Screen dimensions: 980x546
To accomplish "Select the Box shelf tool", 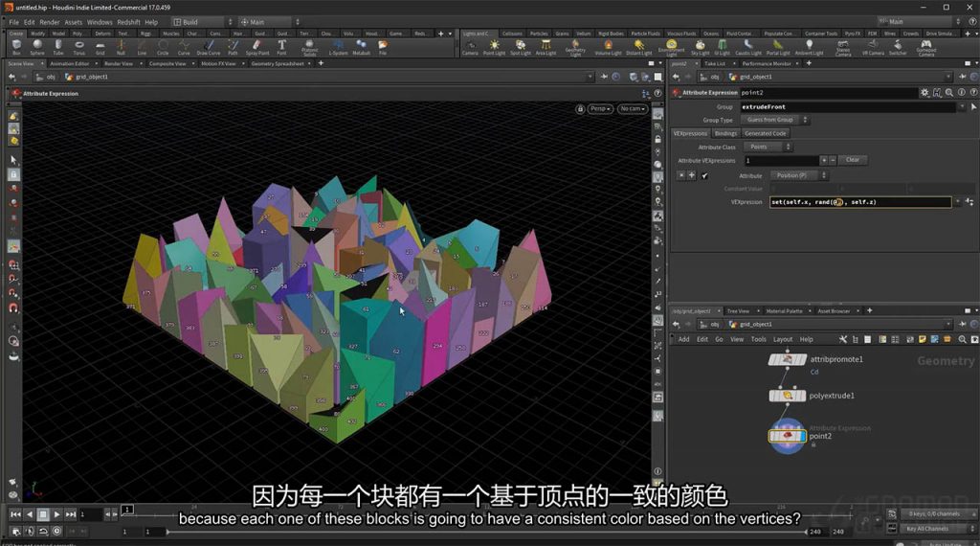I will (16, 47).
